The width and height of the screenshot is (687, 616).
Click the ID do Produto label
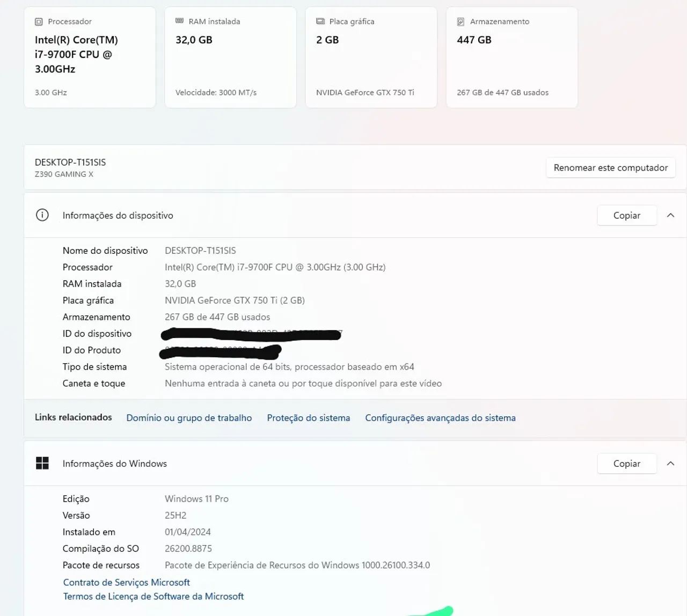(92, 350)
